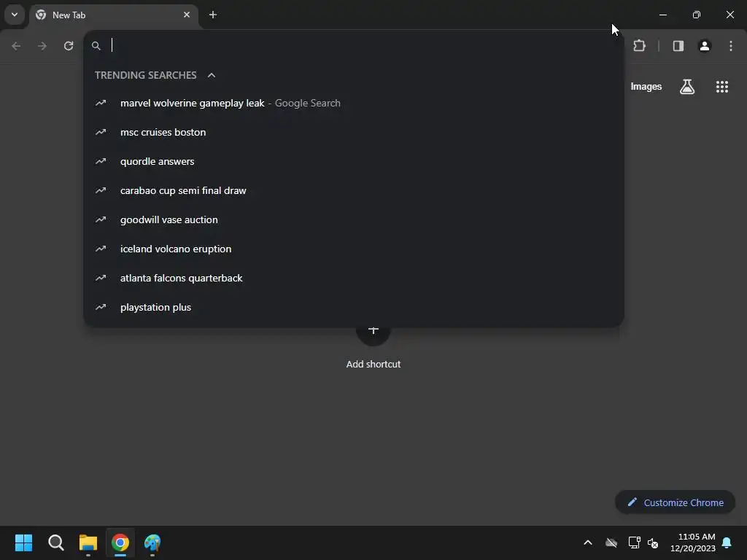Click the Chrome taskbar icon
This screenshot has height=560, width=747.
120,542
